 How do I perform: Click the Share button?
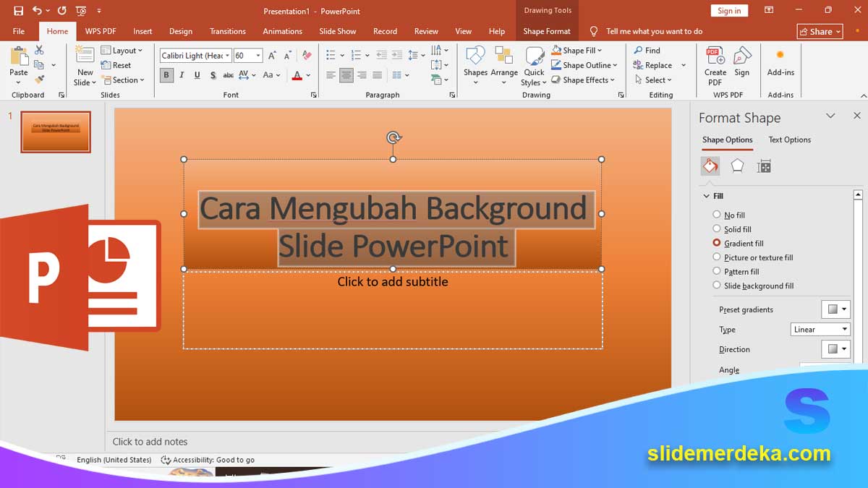click(x=820, y=31)
